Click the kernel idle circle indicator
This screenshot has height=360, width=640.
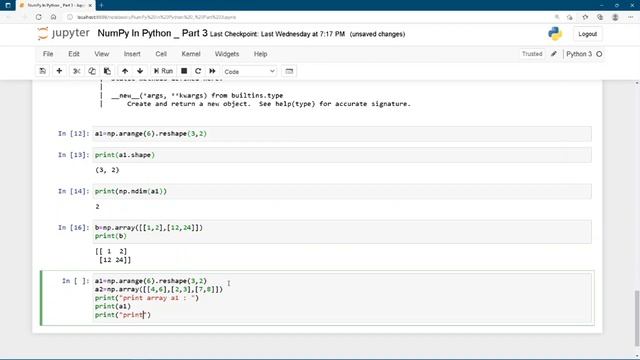click(599, 54)
